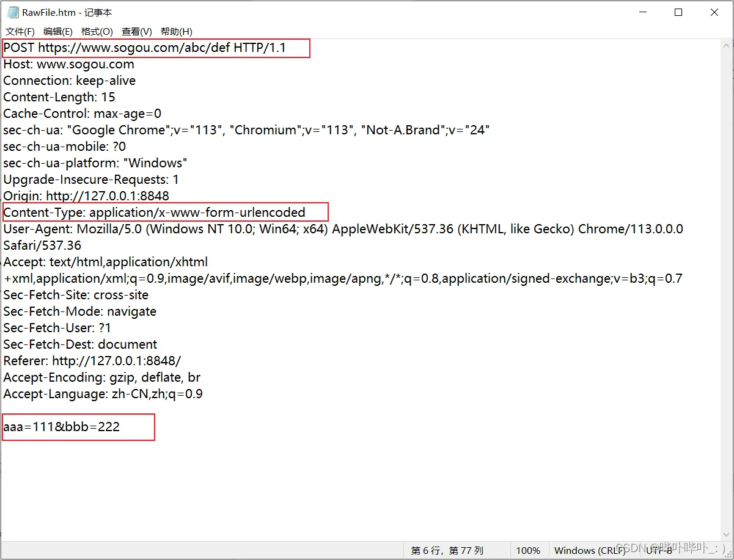The image size is (734, 560).
Task: Click the sec-ch-ua "Google Chrome" line
Action: tap(246, 130)
